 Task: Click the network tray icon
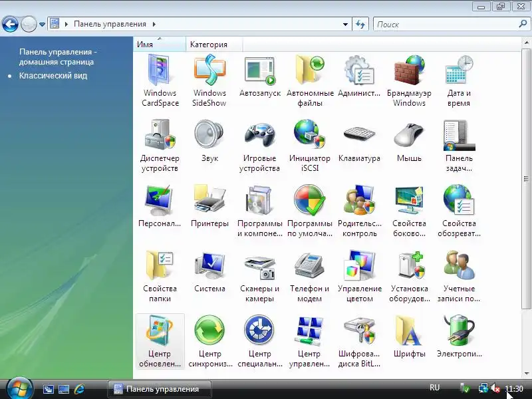[x=483, y=388]
